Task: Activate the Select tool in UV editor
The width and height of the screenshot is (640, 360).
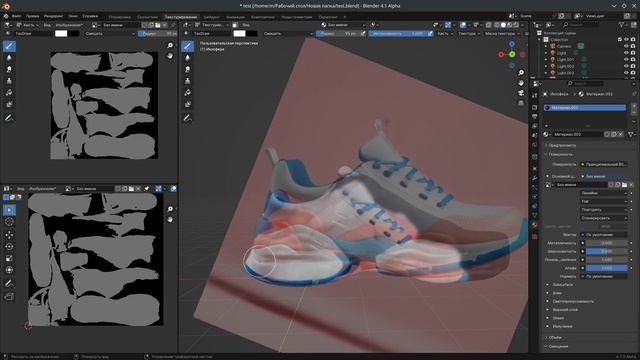Action: (x=9, y=210)
